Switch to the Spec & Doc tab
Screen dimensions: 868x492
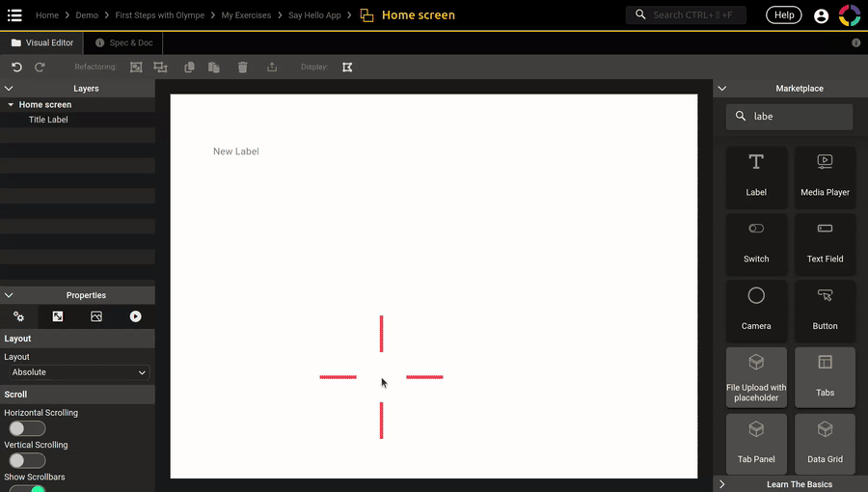[124, 43]
